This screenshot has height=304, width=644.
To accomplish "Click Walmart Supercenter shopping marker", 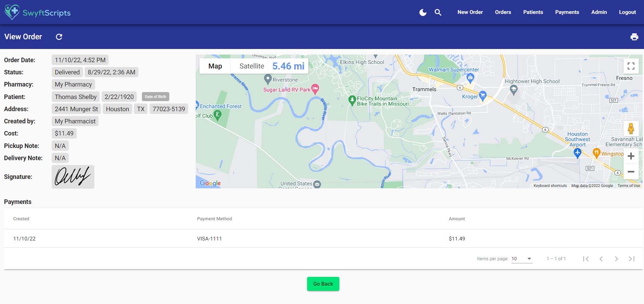I will coord(471,78).
